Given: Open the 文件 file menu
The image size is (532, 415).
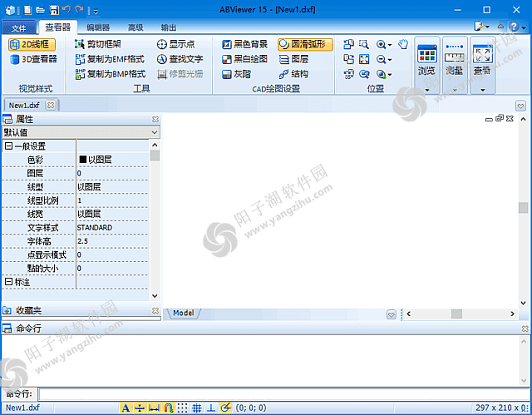Looking at the screenshot, I should pos(18,27).
